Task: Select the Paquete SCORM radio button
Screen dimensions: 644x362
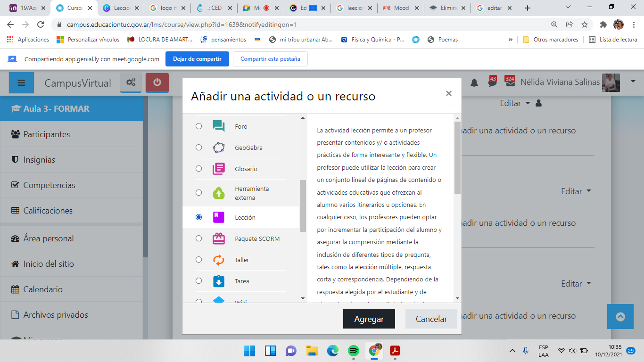Action: pos(198,239)
